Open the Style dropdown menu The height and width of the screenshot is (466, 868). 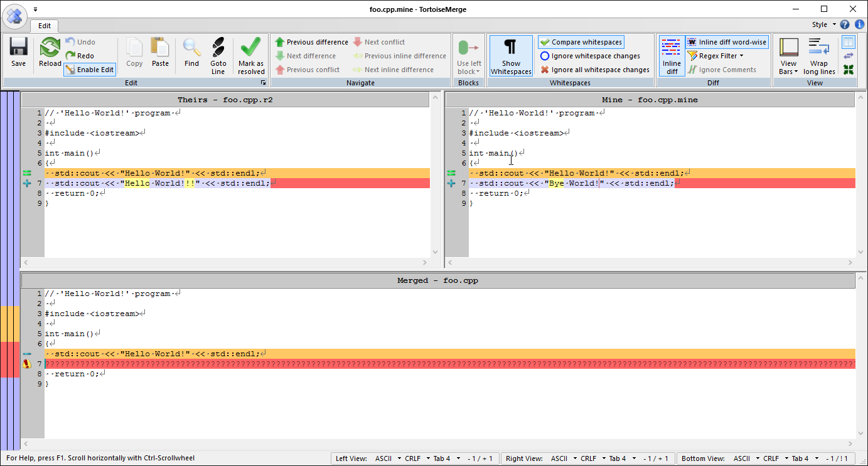click(823, 25)
